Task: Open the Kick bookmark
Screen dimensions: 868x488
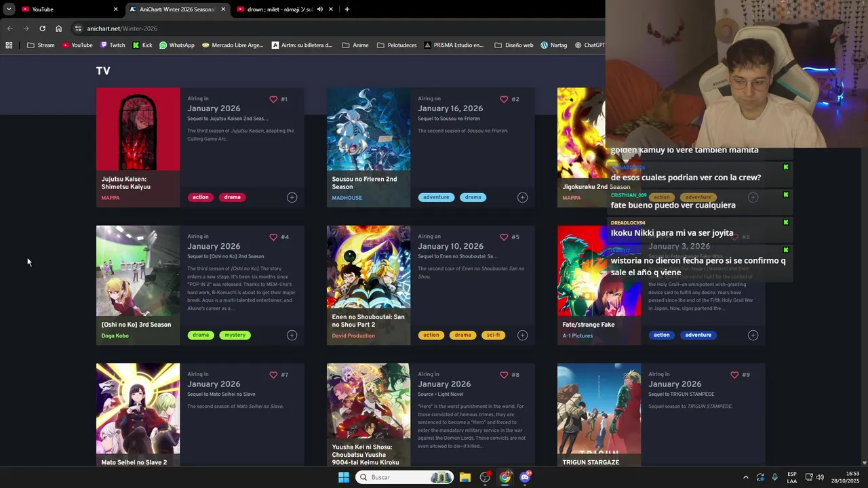Action: point(142,45)
